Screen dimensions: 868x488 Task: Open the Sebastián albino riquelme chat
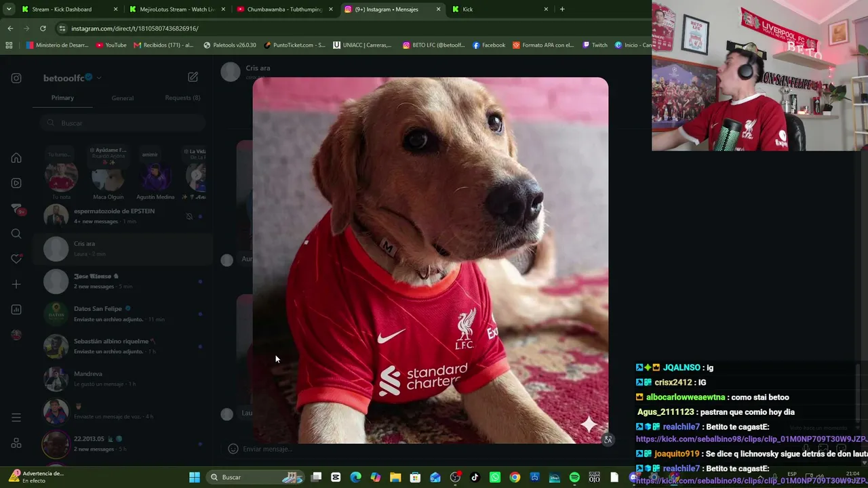[x=122, y=346]
